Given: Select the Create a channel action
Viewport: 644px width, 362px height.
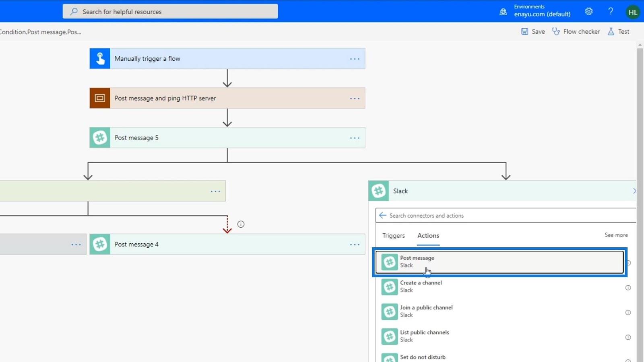Looking at the screenshot, I should point(500,286).
